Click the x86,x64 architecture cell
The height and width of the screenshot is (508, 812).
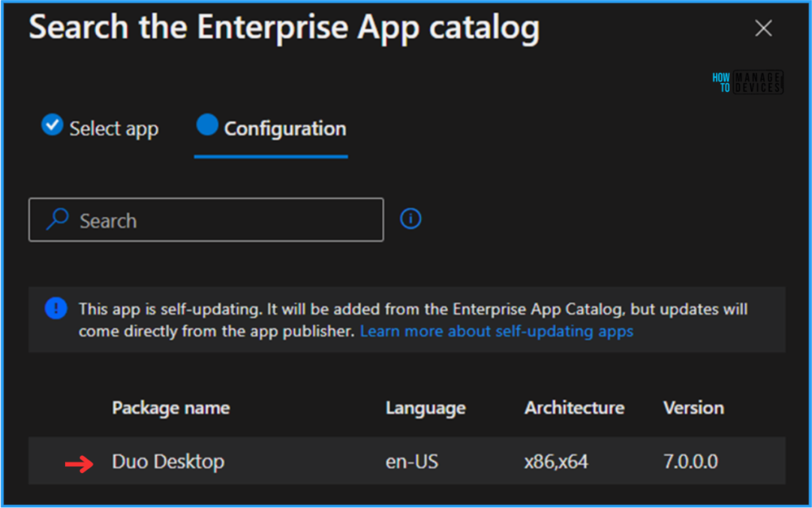(x=556, y=461)
